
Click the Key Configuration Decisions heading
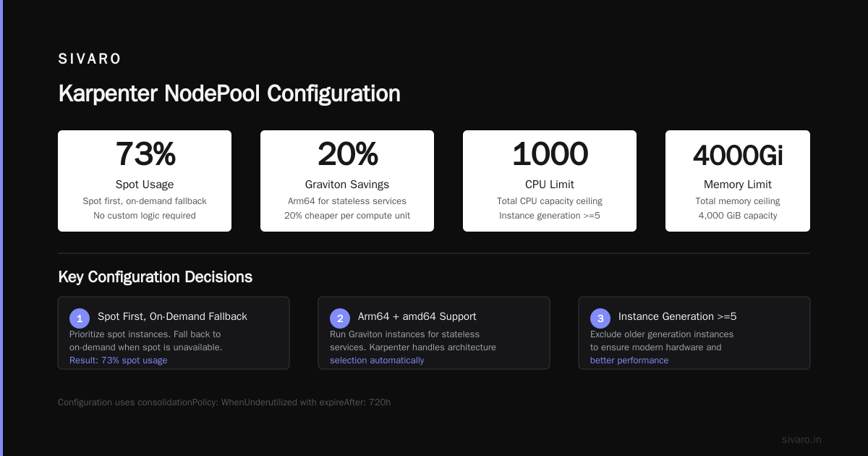point(155,276)
